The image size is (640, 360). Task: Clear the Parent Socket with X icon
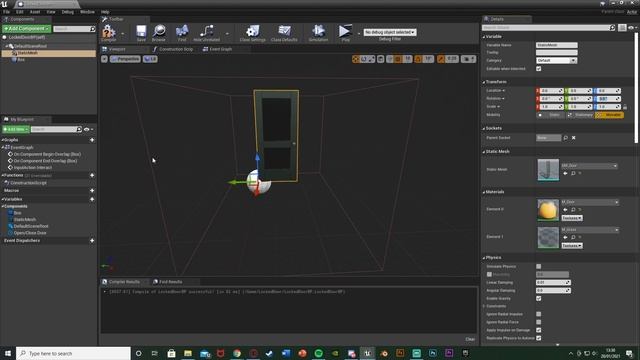coord(573,138)
